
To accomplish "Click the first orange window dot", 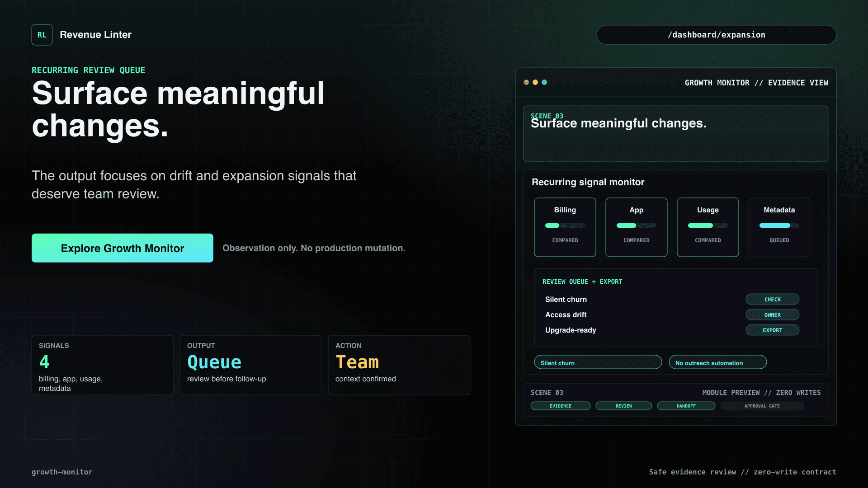I will point(526,82).
